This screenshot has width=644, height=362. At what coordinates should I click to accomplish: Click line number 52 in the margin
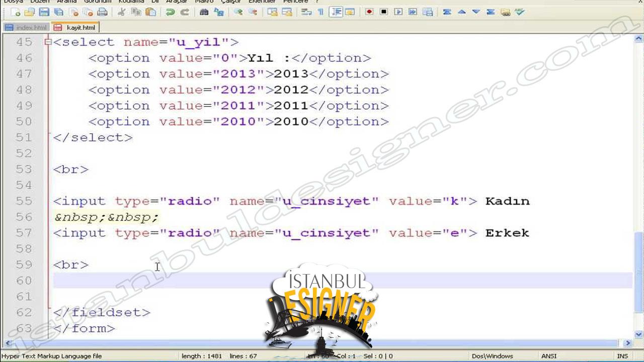coord(24,153)
